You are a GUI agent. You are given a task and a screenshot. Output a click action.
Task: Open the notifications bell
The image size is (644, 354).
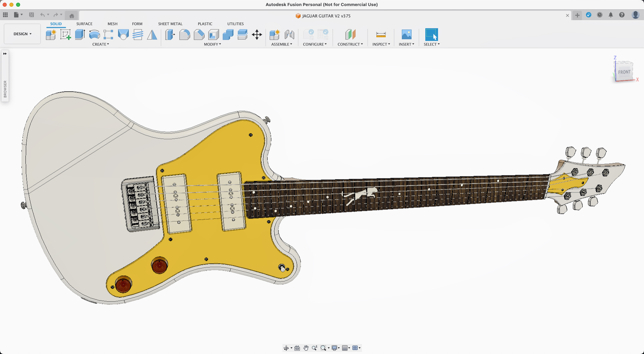(x=611, y=15)
